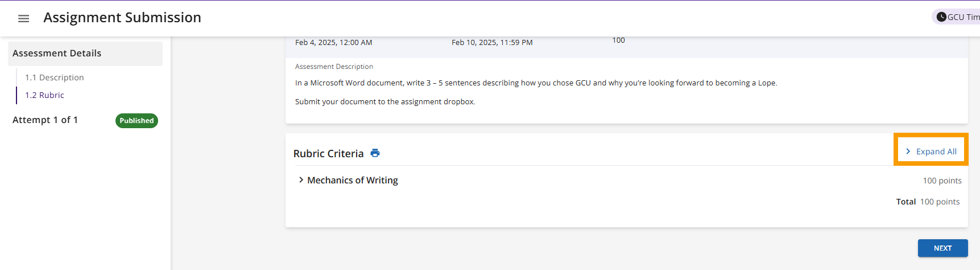The height and width of the screenshot is (270, 980).
Task: Click the Feb 10, 2025 due date
Action: pyautogui.click(x=492, y=43)
